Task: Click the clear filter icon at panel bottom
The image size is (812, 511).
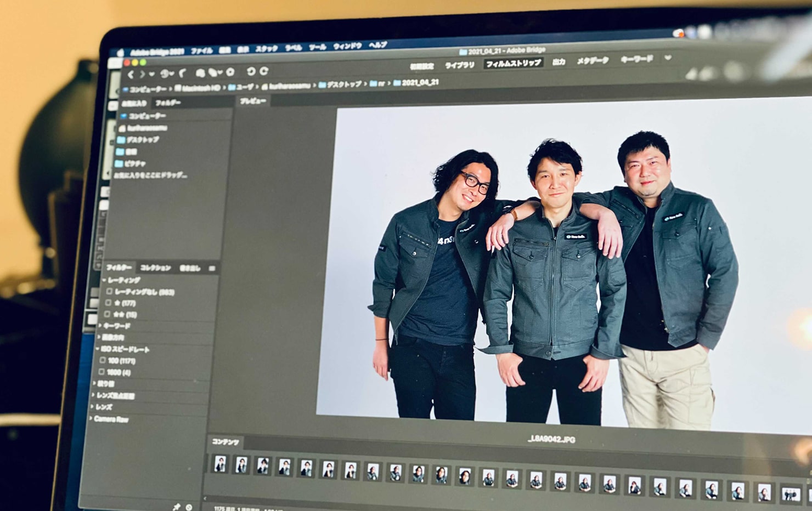Action: click(189, 507)
